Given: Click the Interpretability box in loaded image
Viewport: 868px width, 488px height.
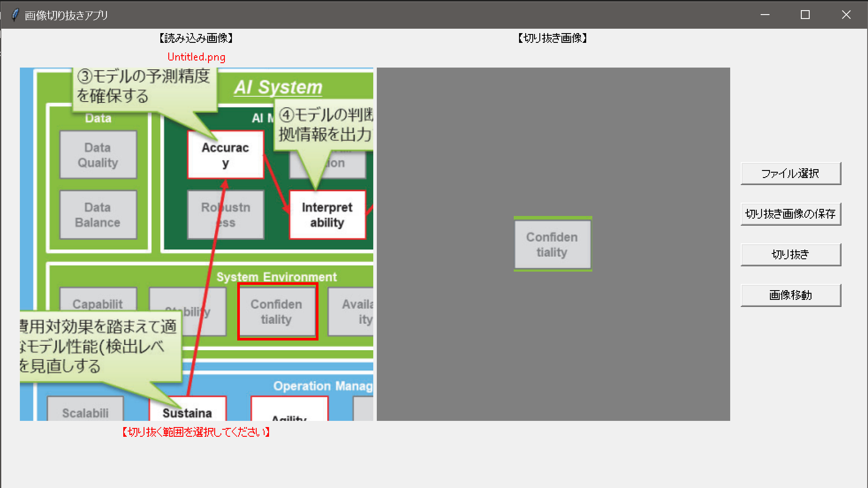Looking at the screenshot, I should point(327,215).
